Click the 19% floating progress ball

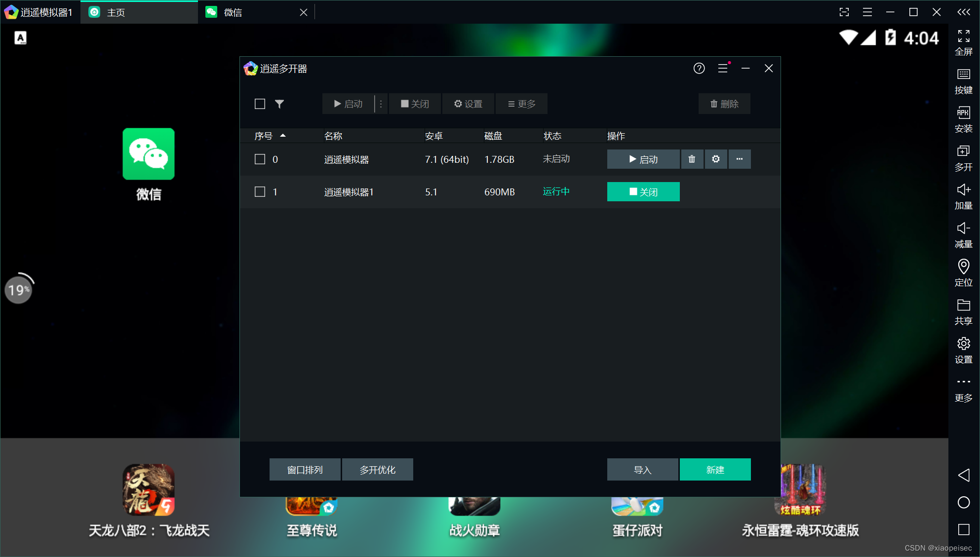tap(18, 290)
